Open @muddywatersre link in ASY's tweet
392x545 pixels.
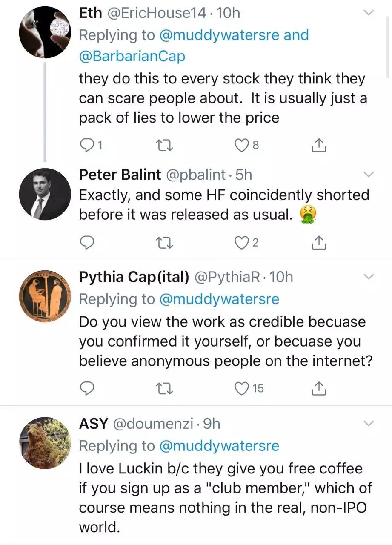click(x=219, y=446)
